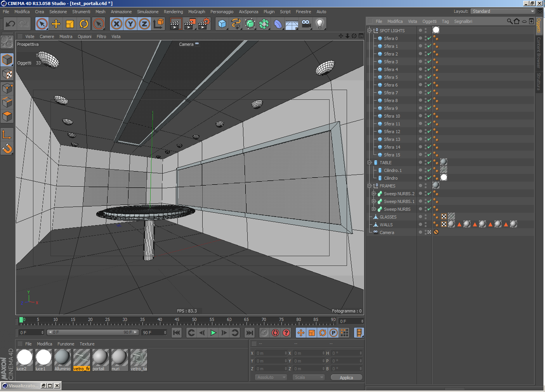
Task: Click the Record keyframe red button
Action: pyautogui.click(x=275, y=333)
